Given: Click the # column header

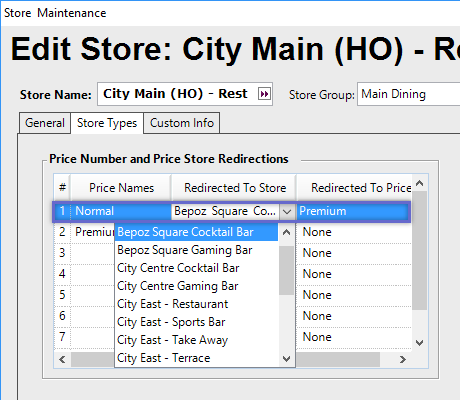Looking at the screenshot, I should (x=62, y=188).
